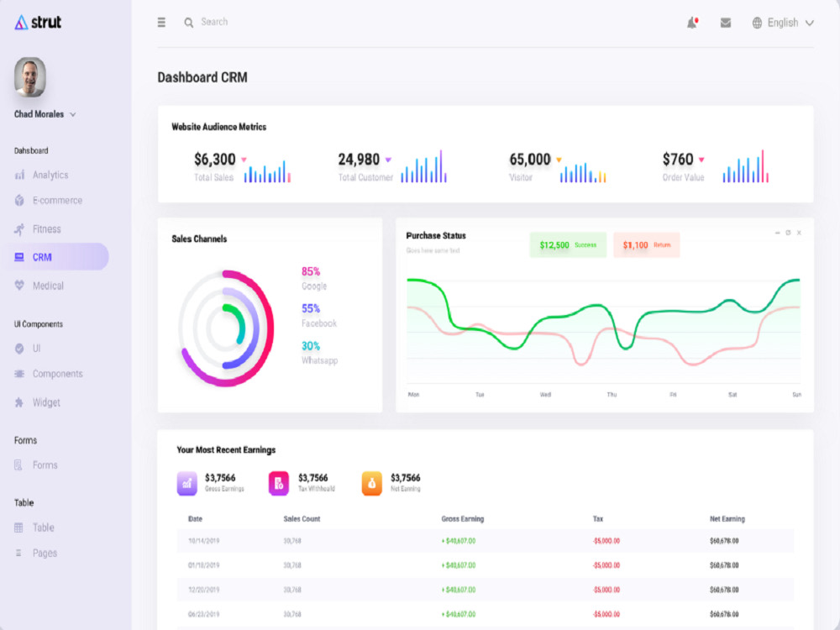840x630 pixels.
Task: Click the Net Earning column header
Action: (x=727, y=519)
